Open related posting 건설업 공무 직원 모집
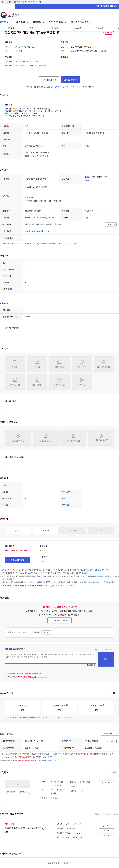The height and width of the screenshot is (868, 119). click(x=26, y=830)
